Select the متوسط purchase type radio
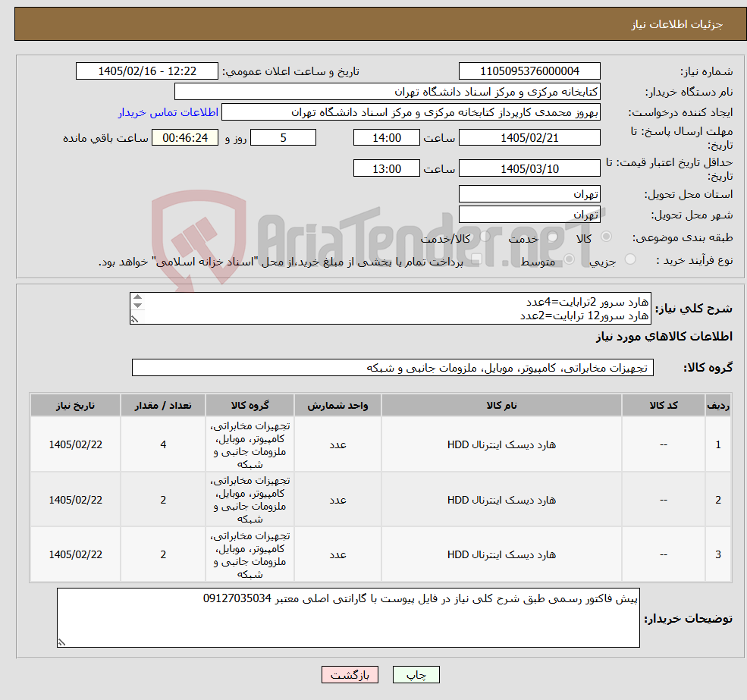 pos(570,259)
